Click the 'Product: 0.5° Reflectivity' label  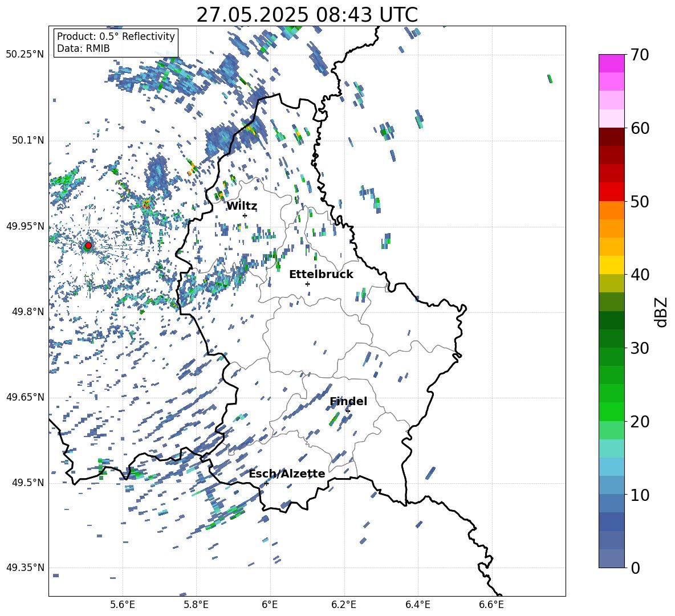click(x=116, y=36)
